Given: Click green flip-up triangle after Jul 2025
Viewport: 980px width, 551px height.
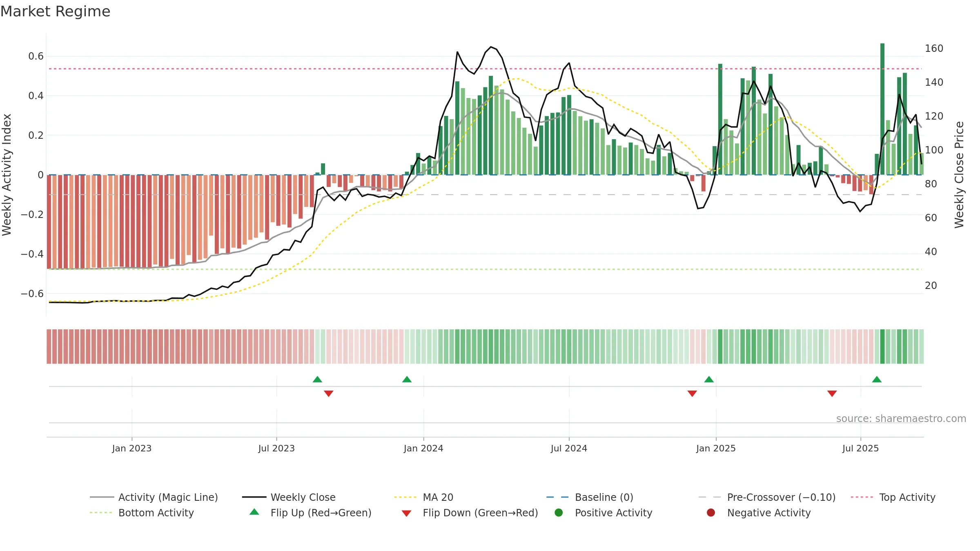Looking at the screenshot, I should [x=877, y=380].
